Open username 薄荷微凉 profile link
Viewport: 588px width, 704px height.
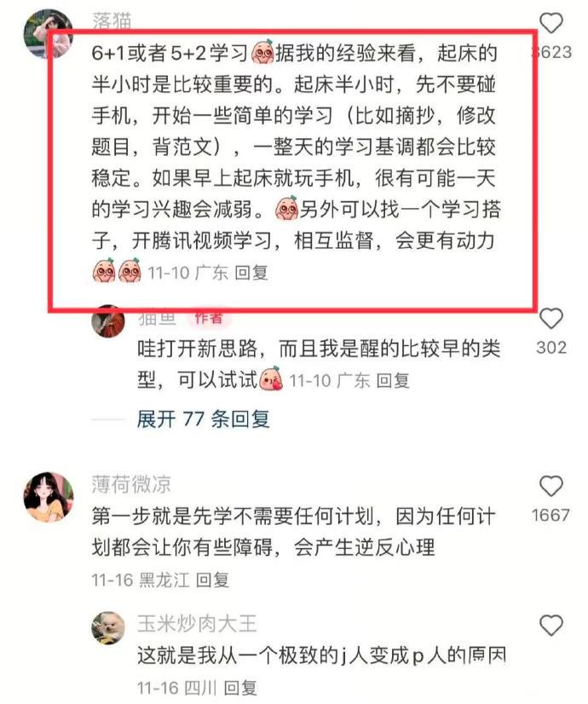pos(131,484)
